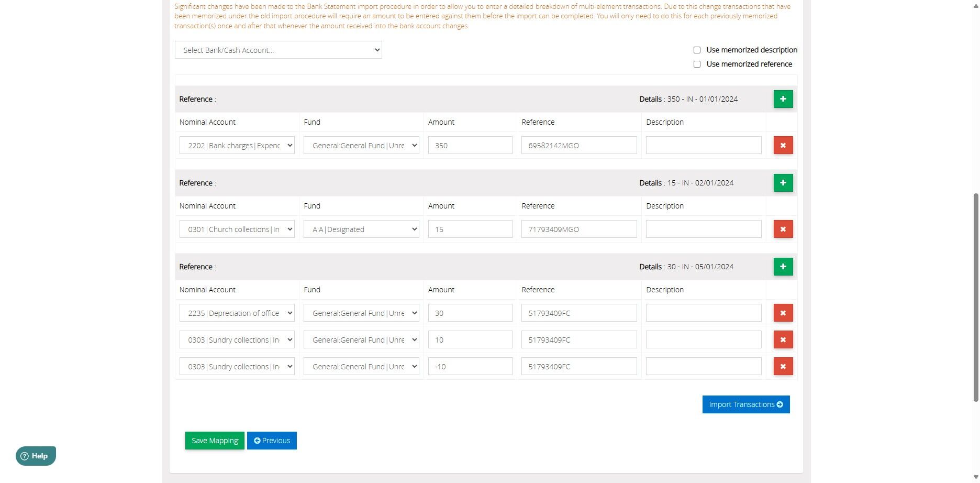Remove the Church collections row
The image size is (980, 483).
pyautogui.click(x=783, y=229)
